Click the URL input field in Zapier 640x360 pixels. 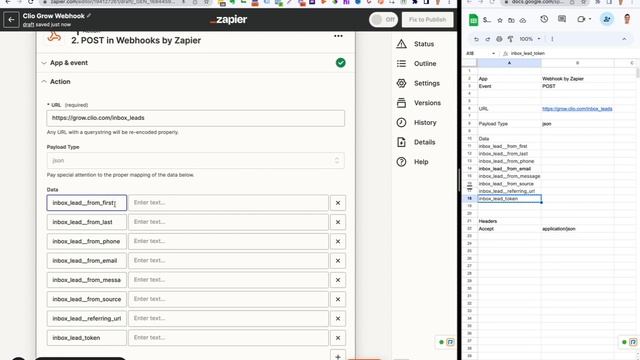196,118
